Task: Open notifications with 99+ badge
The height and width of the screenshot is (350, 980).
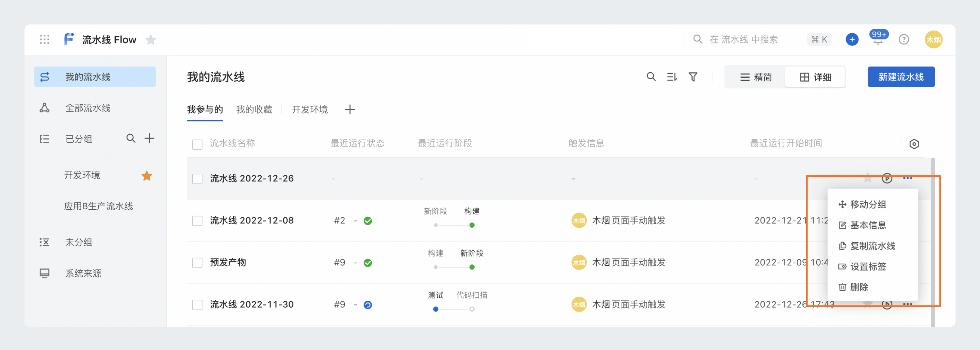Action: (878, 39)
